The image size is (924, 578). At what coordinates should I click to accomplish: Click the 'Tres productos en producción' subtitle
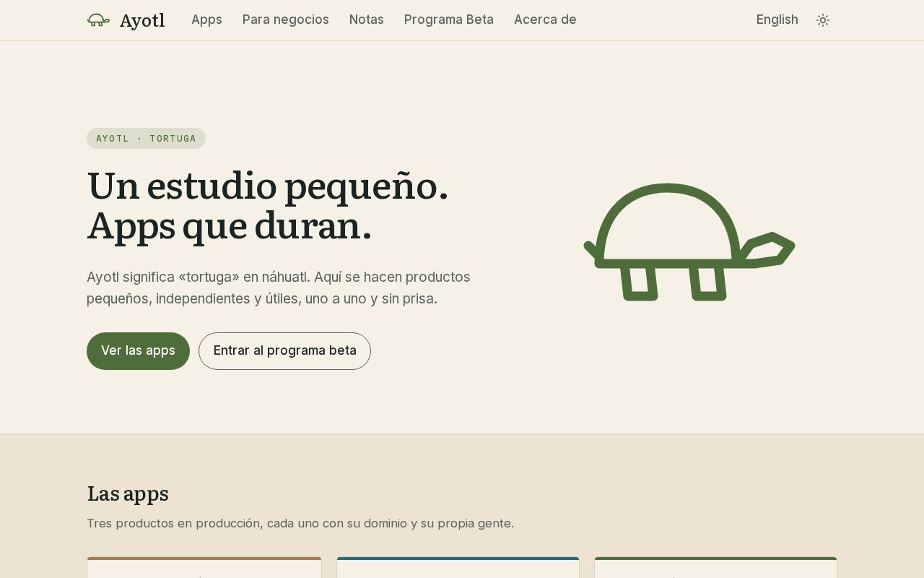click(x=300, y=523)
